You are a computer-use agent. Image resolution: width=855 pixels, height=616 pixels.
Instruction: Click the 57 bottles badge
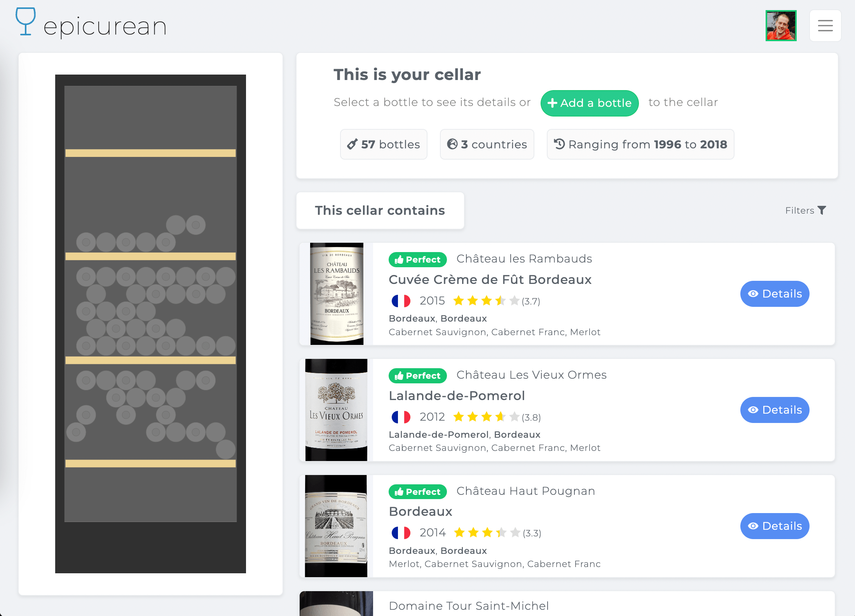click(383, 144)
